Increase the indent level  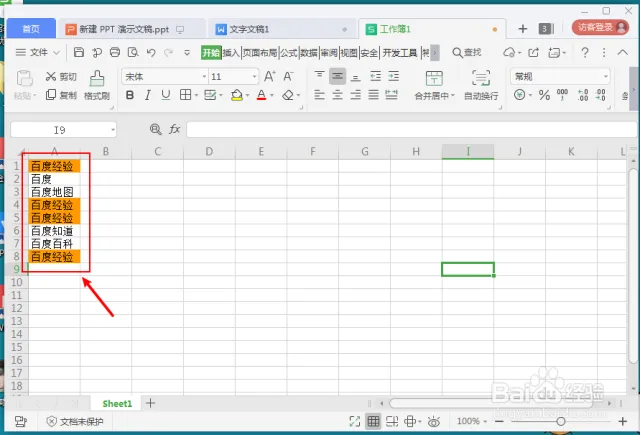[x=393, y=76]
